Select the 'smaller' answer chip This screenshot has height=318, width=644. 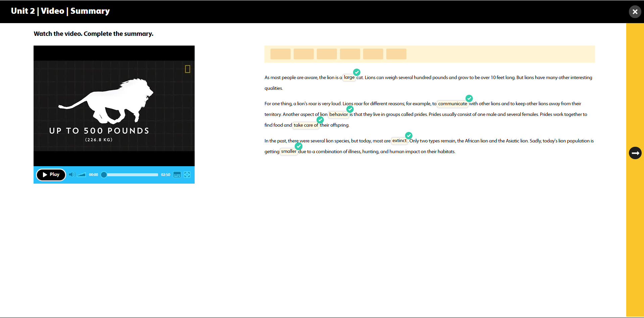coord(289,151)
